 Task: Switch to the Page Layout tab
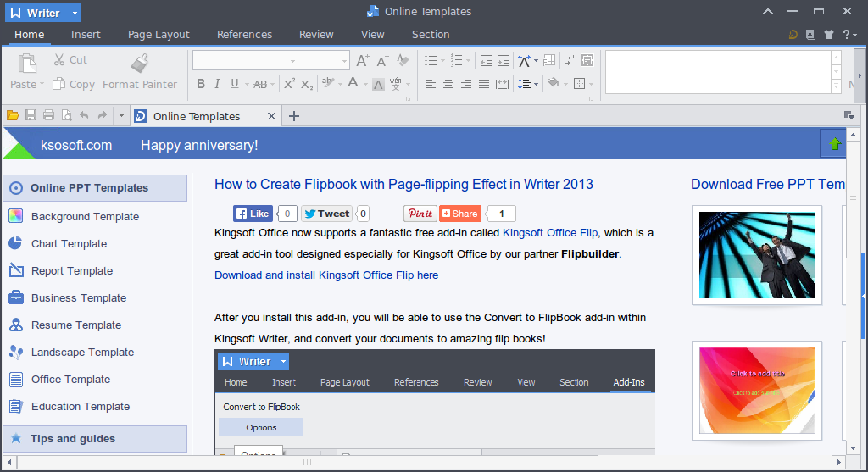159,34
